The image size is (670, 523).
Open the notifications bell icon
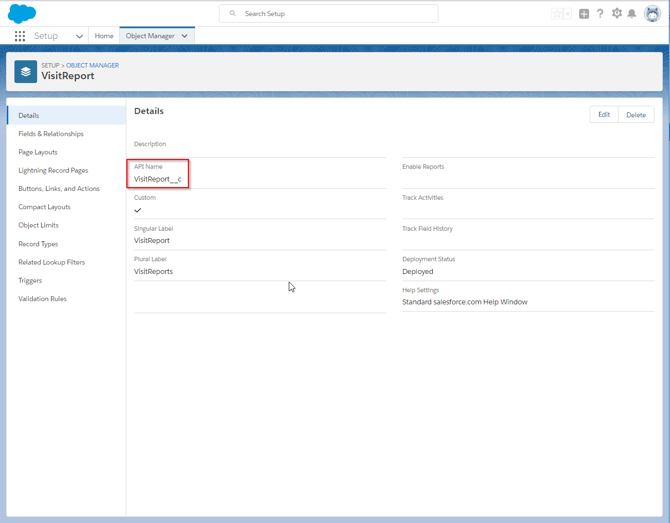pyautogui.click(x=632, y=14)
